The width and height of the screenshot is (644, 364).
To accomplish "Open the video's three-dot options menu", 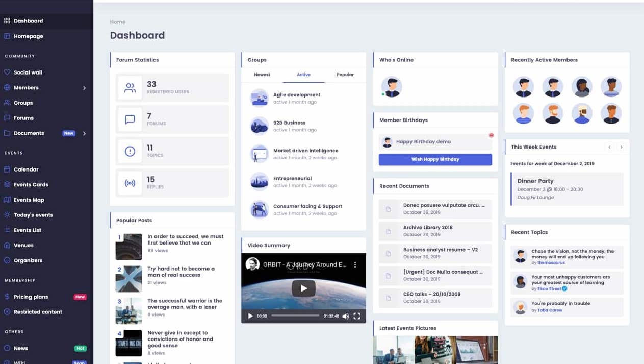I will 355,265.
